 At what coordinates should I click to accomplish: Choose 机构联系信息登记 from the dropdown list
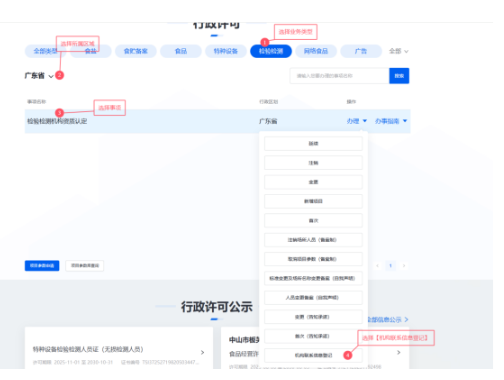313,355
